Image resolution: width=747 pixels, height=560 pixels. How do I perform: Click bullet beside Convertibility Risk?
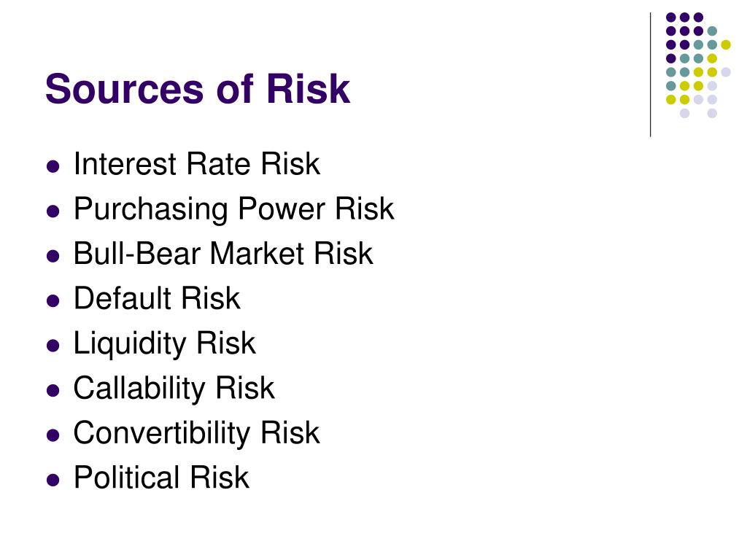(53, 435)
